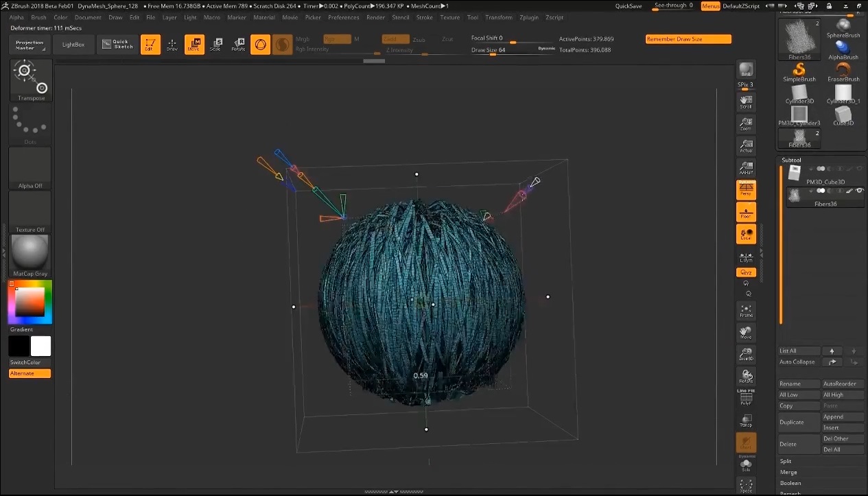Image resolution: width=868 pixels, height=496 pixels.
Task: Set the view to Actual size
Action: coord(746,146)
